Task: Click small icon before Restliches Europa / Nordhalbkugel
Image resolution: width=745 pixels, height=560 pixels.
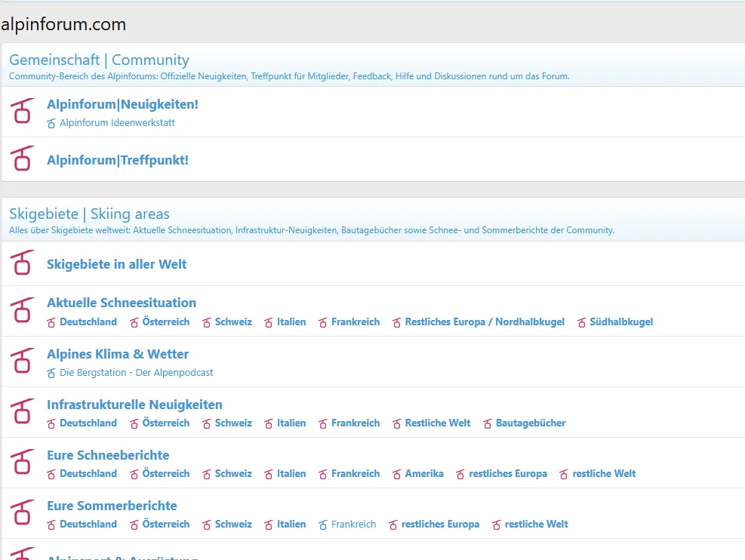Action: (x=397, y=322)
